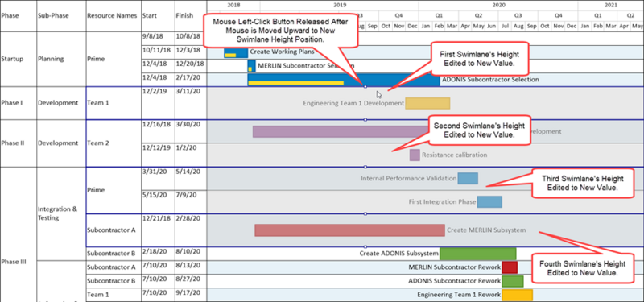Click the Startup phase cell
The height and width of the screenshot is (302, 644).
coord(18,59)
